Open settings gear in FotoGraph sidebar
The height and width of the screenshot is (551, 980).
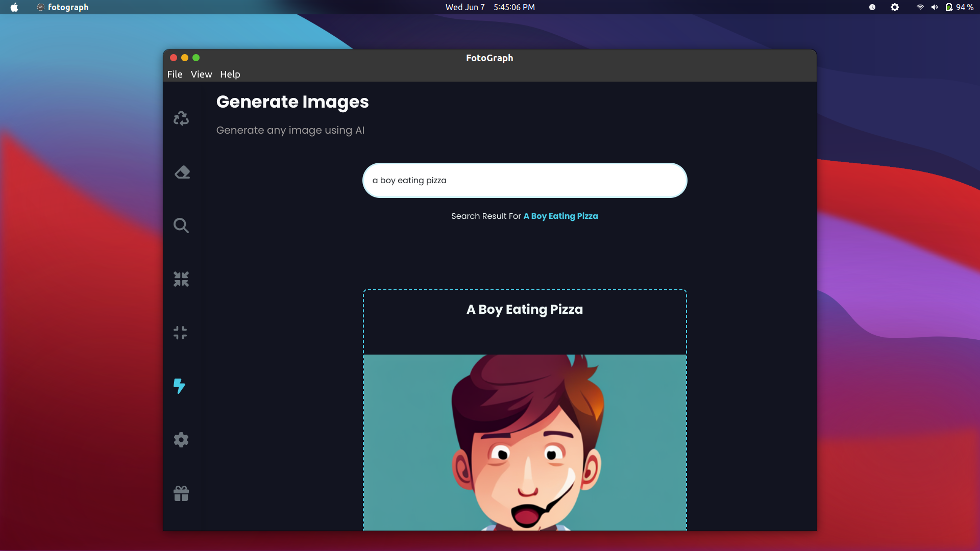[181, 440]
